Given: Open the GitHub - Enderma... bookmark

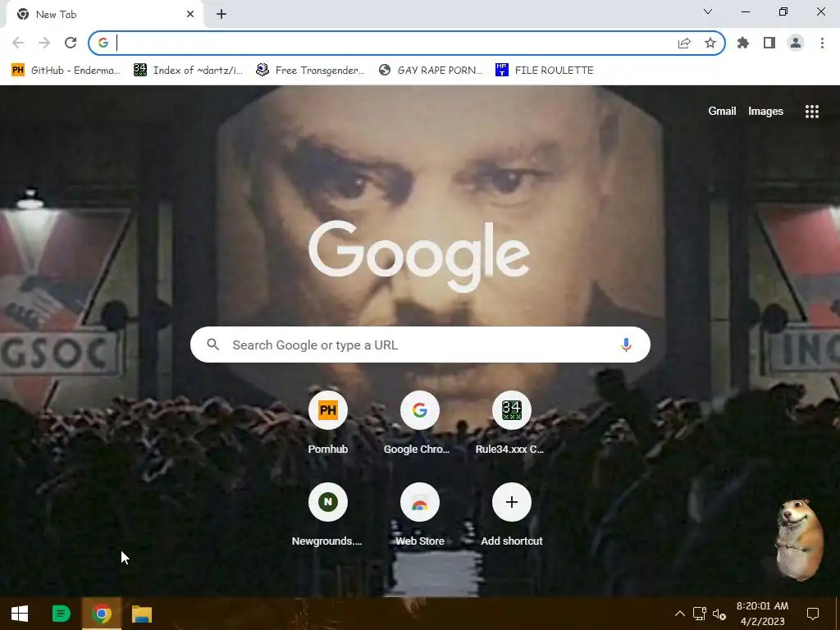Looking at the screenshot, I should [x=66, y=71].
